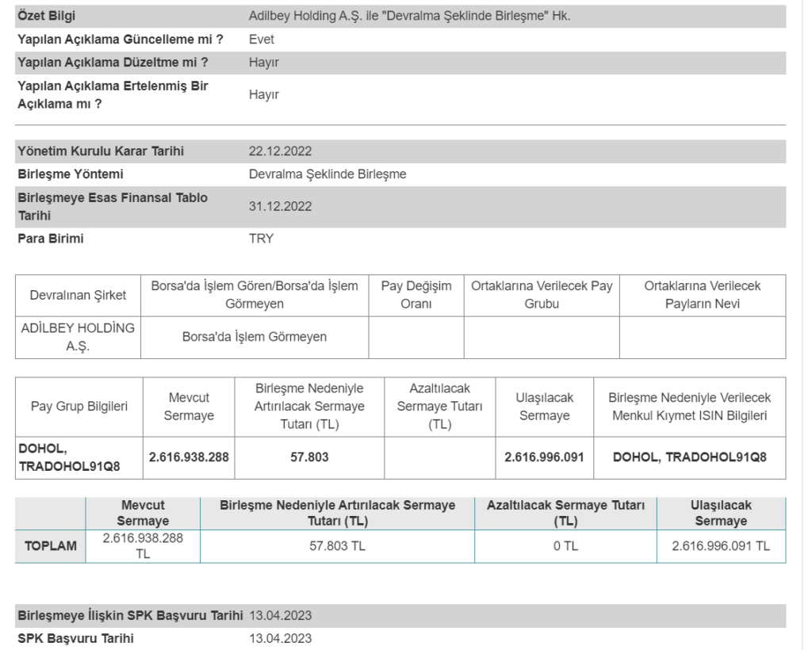Select the Yönetim Kurulu Karar Tarihi date 22.12.2022
This screenshot has height=650, width=812.
tap(280, 151)
